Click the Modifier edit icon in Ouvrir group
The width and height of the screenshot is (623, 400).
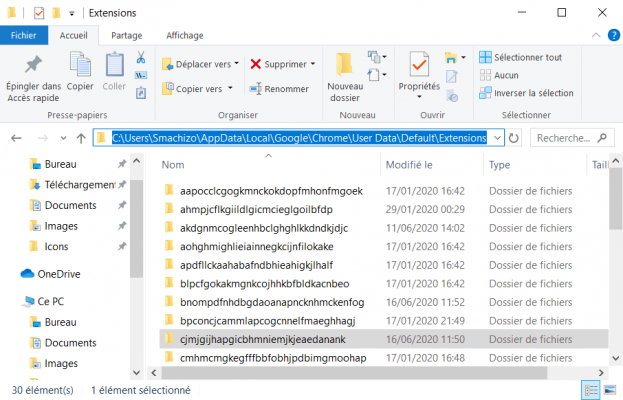pyautogui.click(x=452, y=76)
